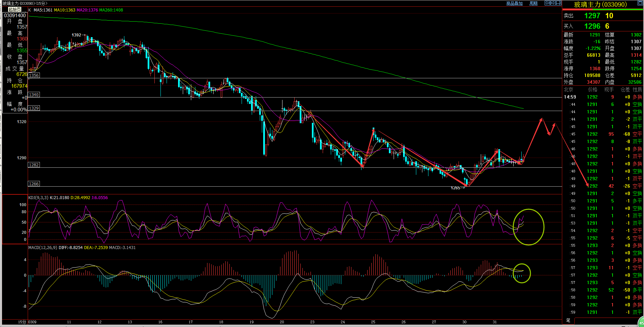Click the 涨停 limit-up value 1360

[595, 69]
